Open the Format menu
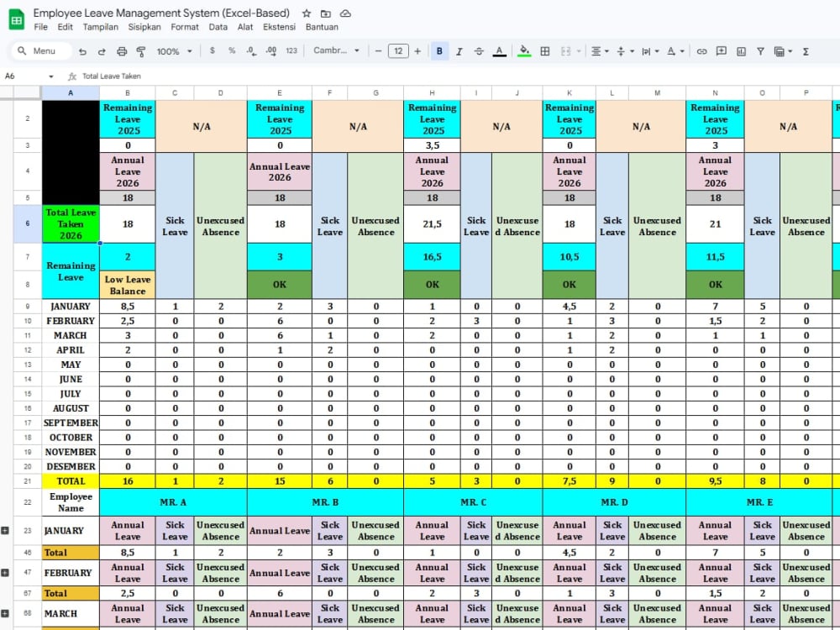The image size is (840, 630). (x=185, y=27)
